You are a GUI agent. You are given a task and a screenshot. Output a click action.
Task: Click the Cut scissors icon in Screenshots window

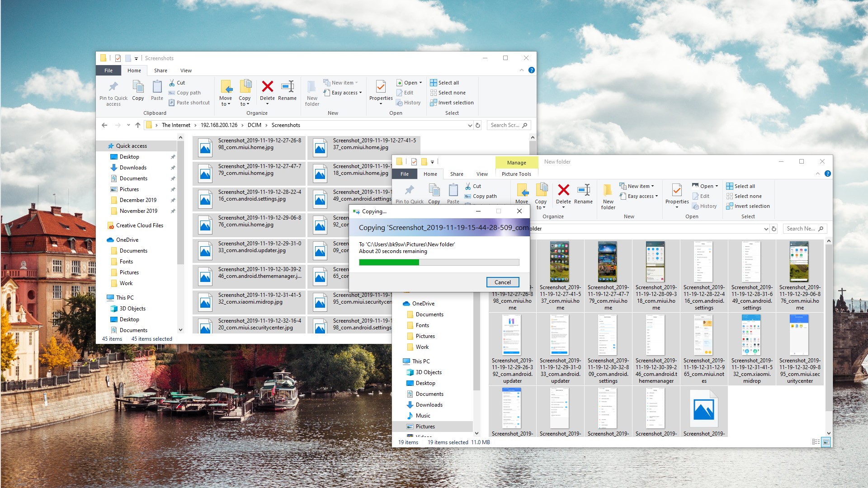(x=172, y=83)
